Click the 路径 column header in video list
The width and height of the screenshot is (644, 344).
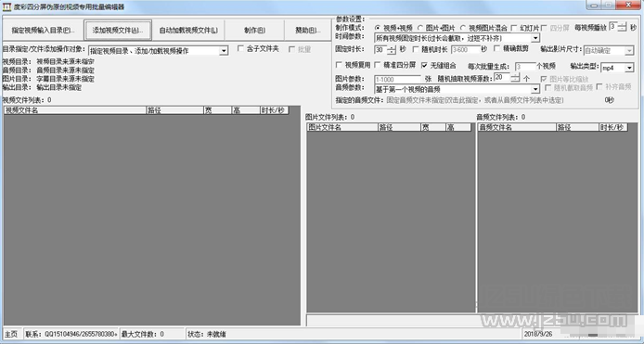point(175,110)
